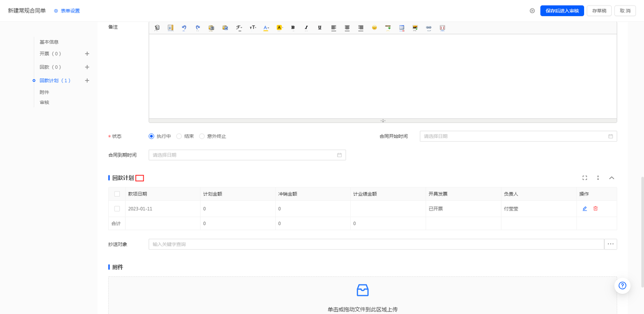Toggle bold formatting
This screenshot has height=314, width=644.
coord(293,28)
